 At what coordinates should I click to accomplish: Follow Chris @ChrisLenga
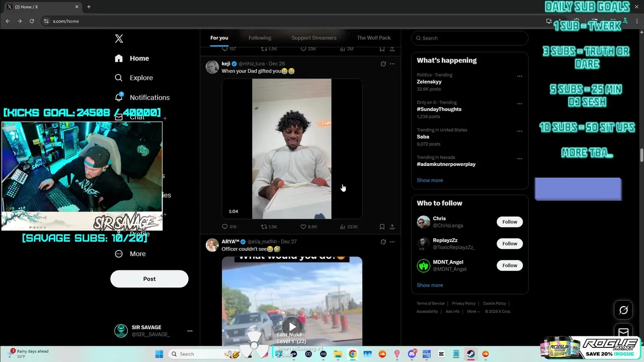click(x=510, y=222)
